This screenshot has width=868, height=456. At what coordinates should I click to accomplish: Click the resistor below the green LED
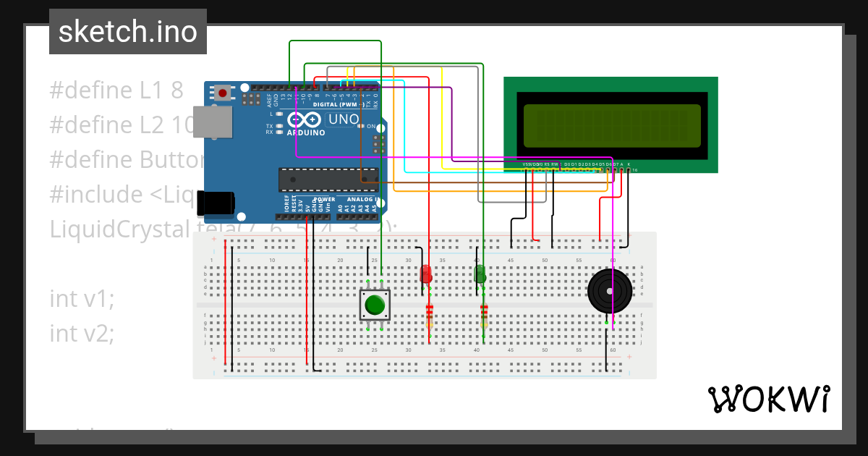tap(483, 315)
